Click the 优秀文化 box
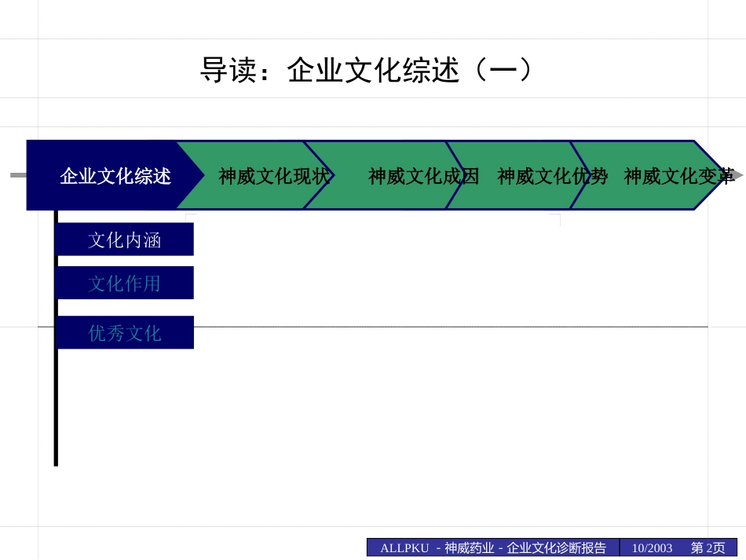746x560 pixels. [125, 332]
